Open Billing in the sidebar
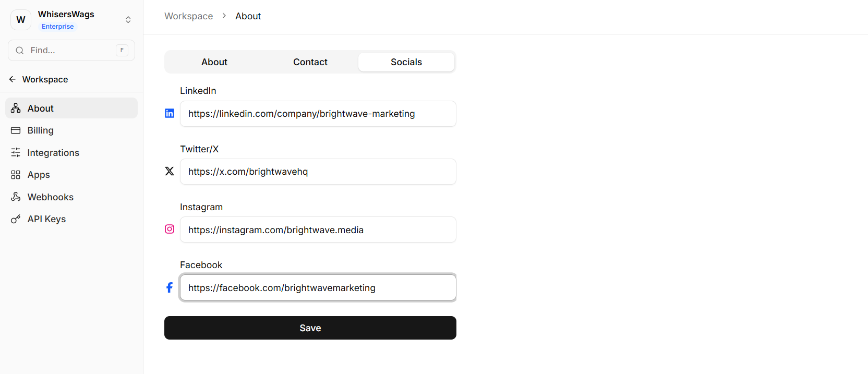 click(40, 130)
